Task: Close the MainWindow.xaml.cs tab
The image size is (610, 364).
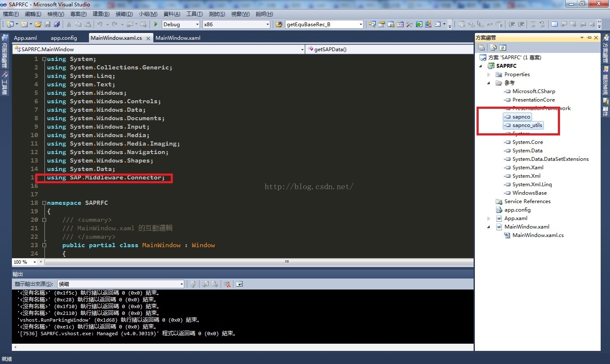Action: pos(148,38)
